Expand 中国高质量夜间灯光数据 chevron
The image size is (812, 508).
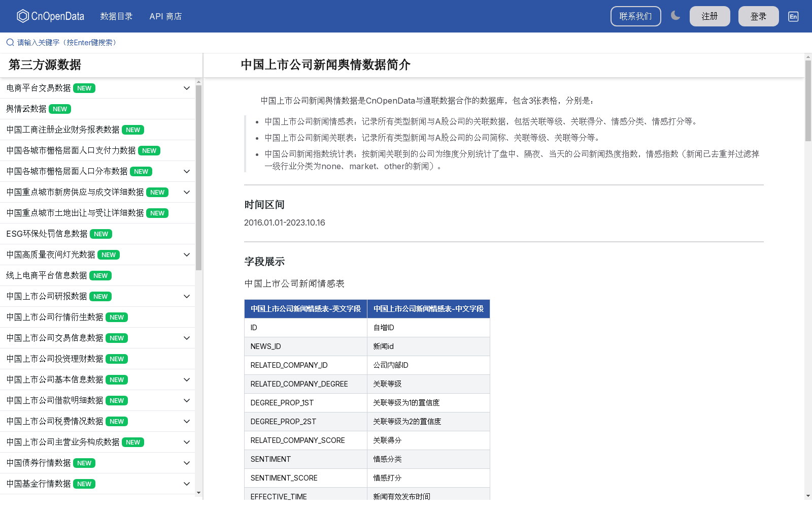click(186, 255)
